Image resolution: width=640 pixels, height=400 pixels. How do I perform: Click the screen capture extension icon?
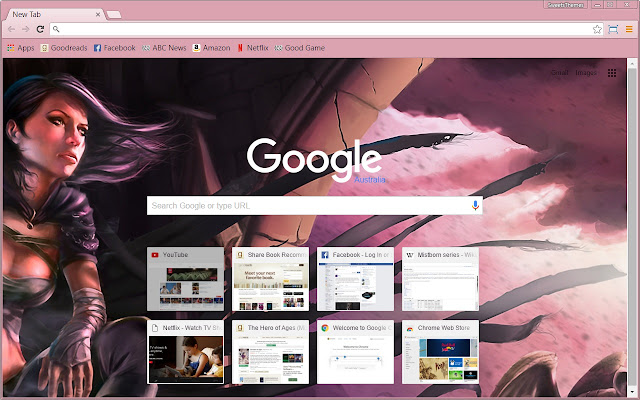pyautogui.click(x=613, y=29)
